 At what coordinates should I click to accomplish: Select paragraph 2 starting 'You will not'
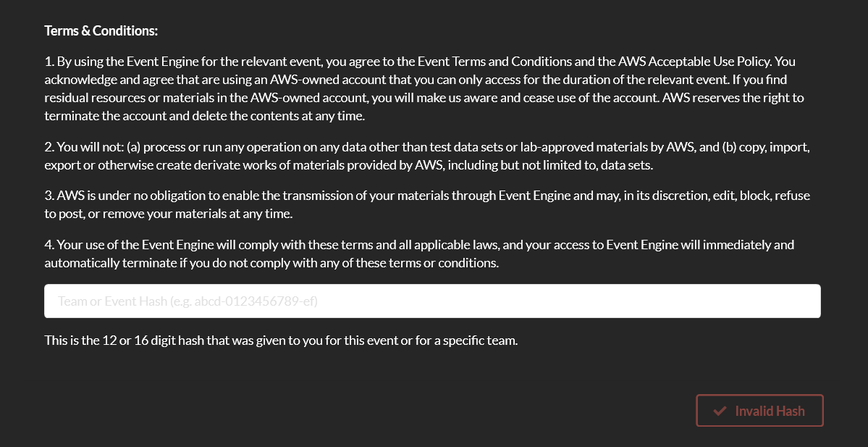pyautogui.click(x=427, y=156)
